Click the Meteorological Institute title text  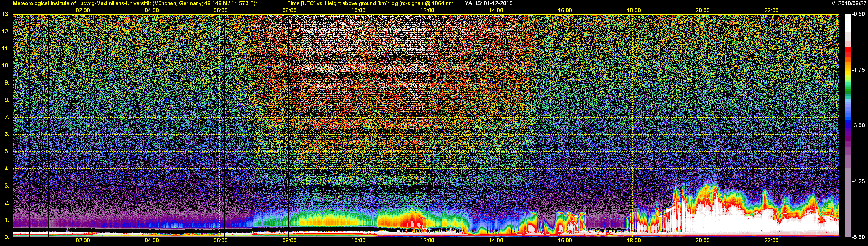(x=135, y=4)
